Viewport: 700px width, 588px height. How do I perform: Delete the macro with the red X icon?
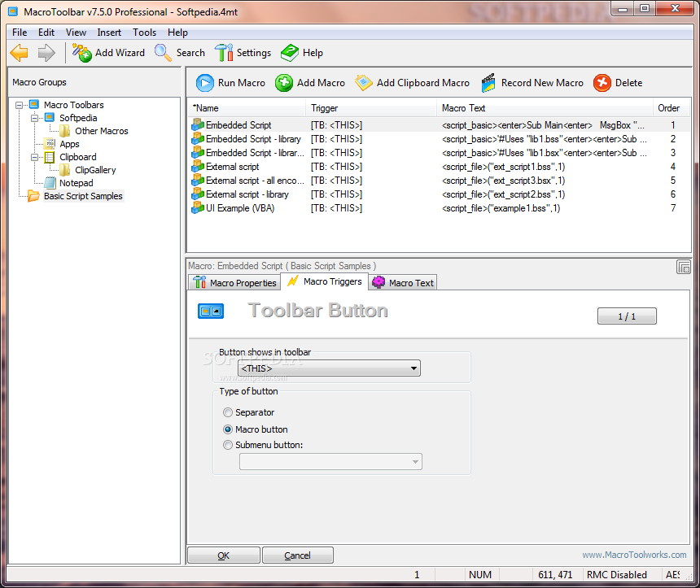(602, 83)
